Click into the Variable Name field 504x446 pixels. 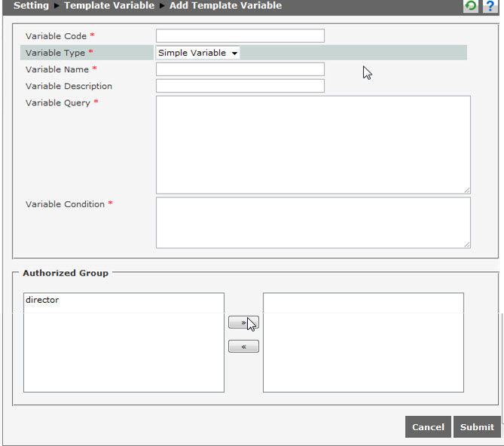(x=240, y=69)
